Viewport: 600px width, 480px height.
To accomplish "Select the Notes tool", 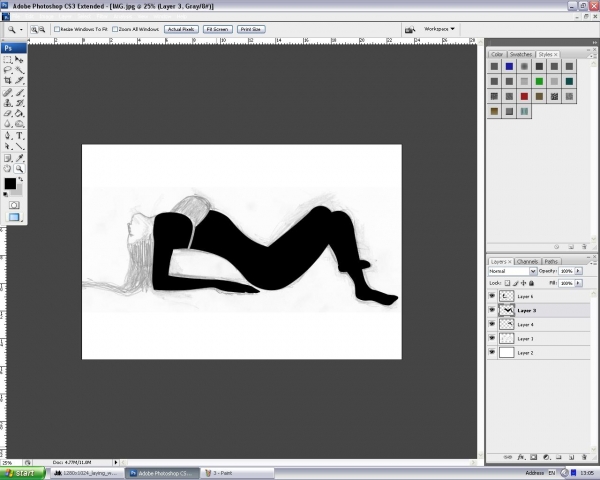I will point(8,158).
